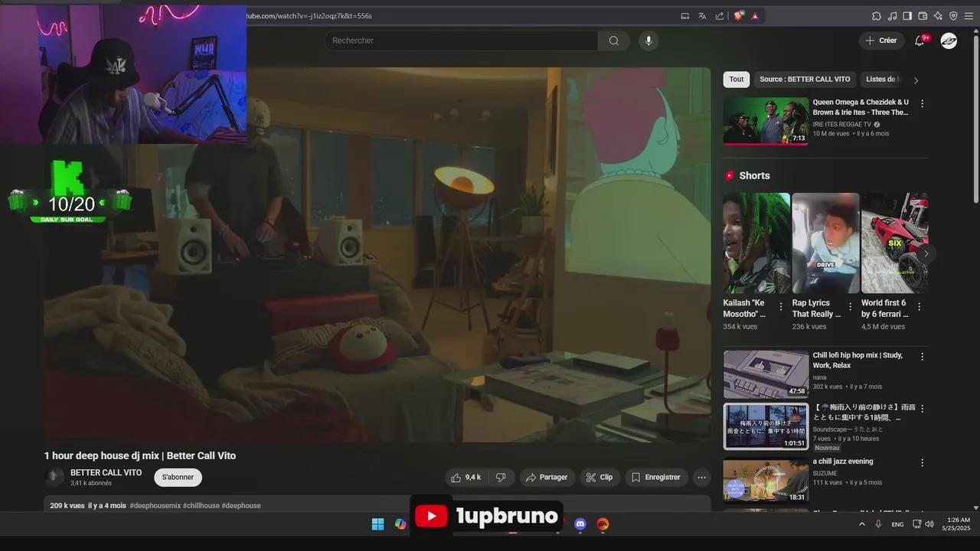The image size is (980, 551).
Task: Open the Copilot icon in the taskbar
Action: pos(400,524)
